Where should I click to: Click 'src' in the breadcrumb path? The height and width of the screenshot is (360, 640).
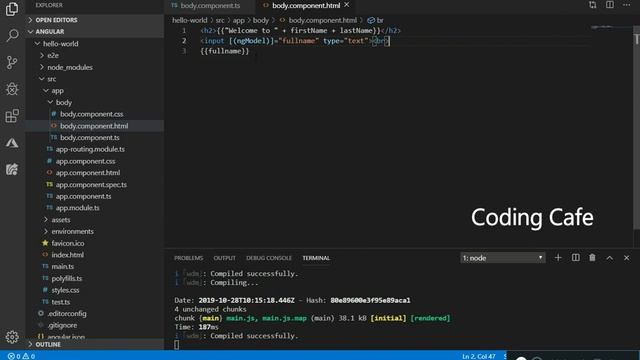[220, 20]
